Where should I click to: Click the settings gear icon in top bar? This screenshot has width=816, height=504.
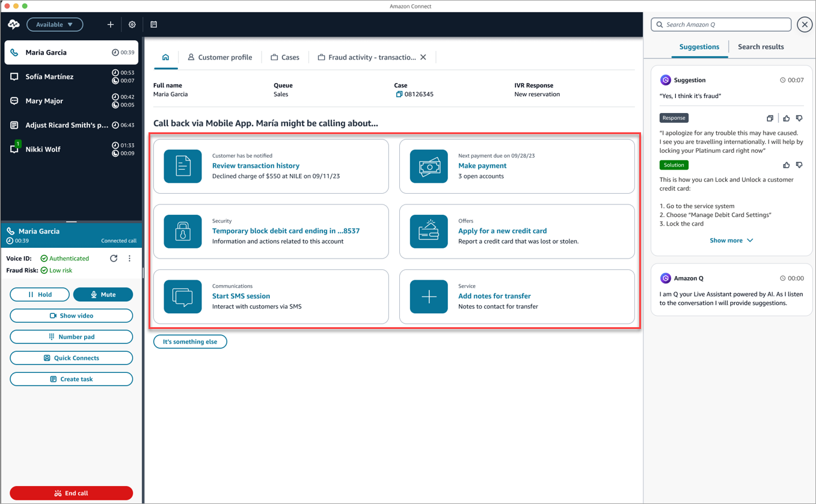point(132,25)
